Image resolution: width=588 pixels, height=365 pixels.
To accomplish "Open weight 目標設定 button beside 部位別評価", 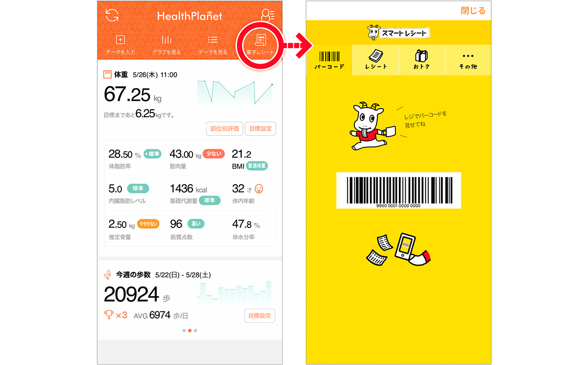I will coord(261,129).
